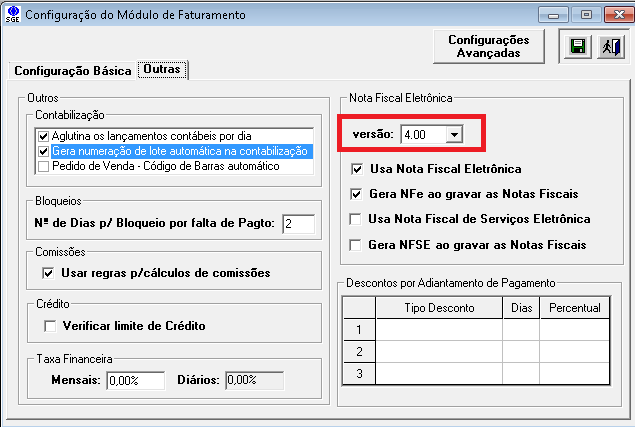Click the Nº de Dias p/ Bloqueio field
This screenshot has height=427, width=635.
tap(298, 223)
